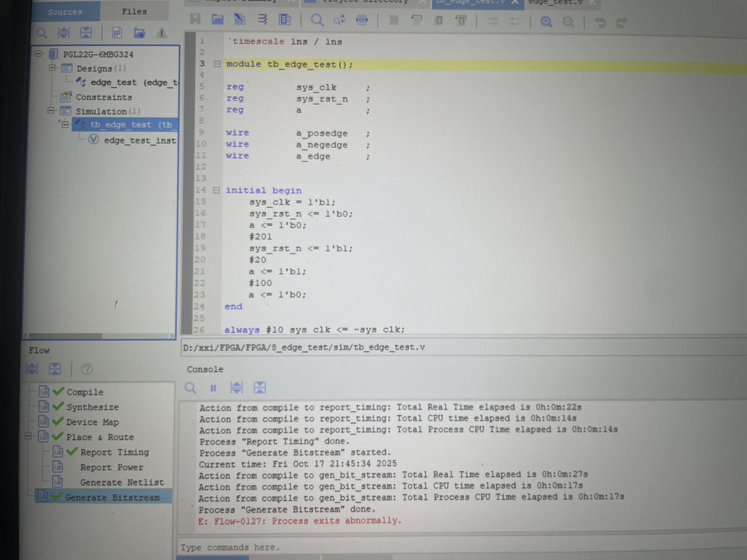Screen dimensions: 747x560
Task: Click the Sources panel horizontal scrollbar
Action: tap(66, 336)
